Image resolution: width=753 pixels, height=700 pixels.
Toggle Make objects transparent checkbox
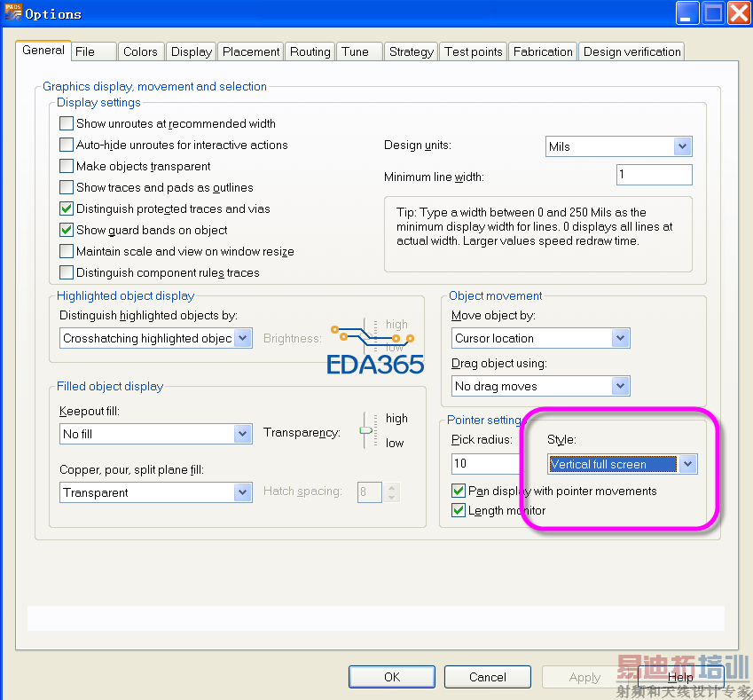click(x=67, y=166)
